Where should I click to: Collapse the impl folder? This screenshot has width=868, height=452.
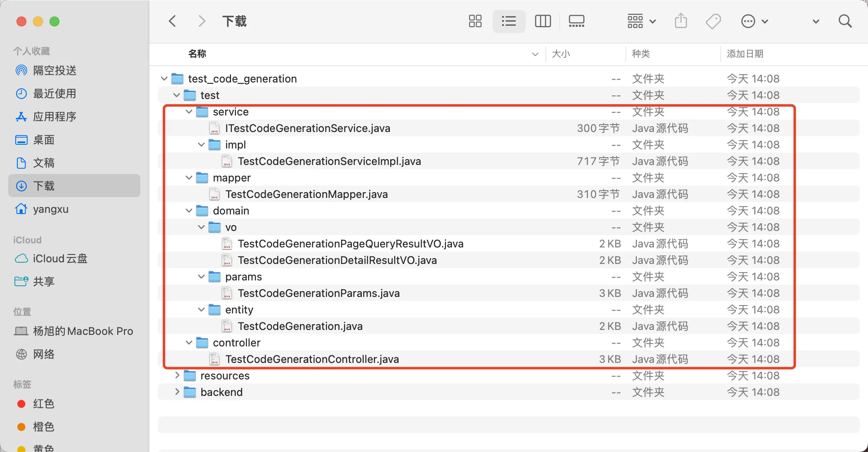pos(201,144)
